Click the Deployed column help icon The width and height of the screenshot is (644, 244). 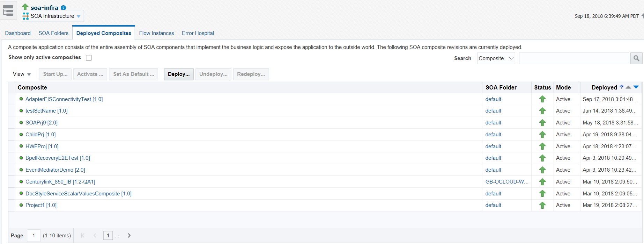click(x=621, y=87)
